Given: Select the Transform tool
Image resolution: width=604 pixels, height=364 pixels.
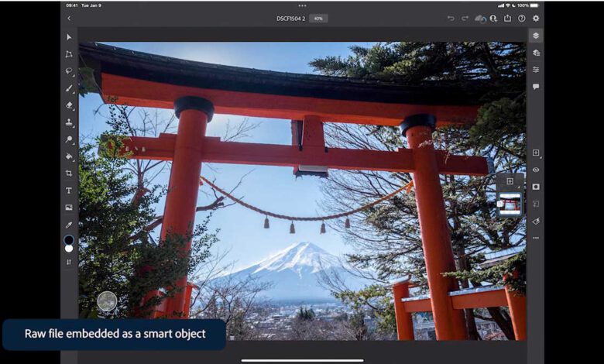Looking at the screenshot, I should (x=69, y=54).
